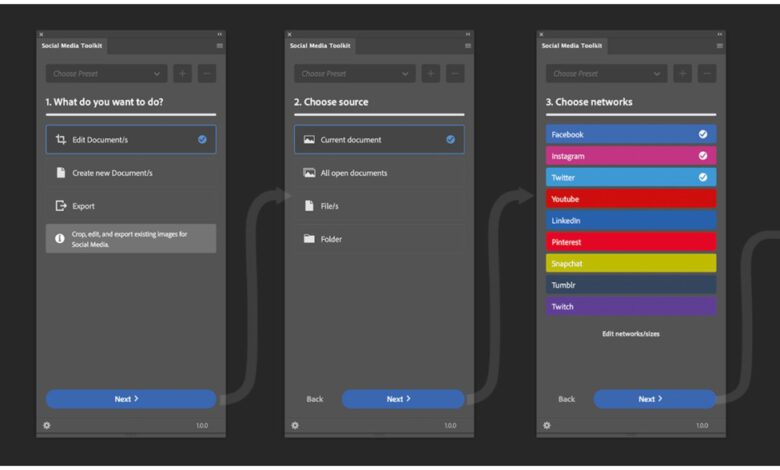780x470 pixels.
Task: Click Social Media Toolkit tab in step 2 panel
Action: point(320,45)
